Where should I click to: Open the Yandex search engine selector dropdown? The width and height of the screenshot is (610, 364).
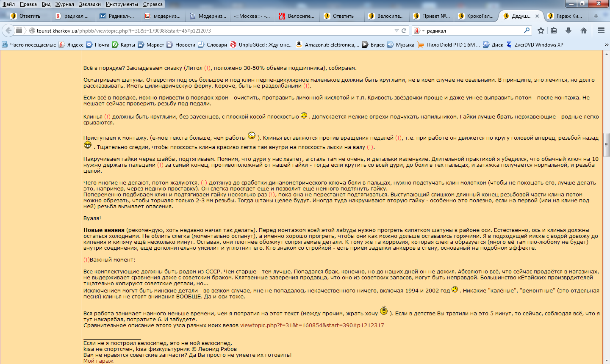click(419, 30)
